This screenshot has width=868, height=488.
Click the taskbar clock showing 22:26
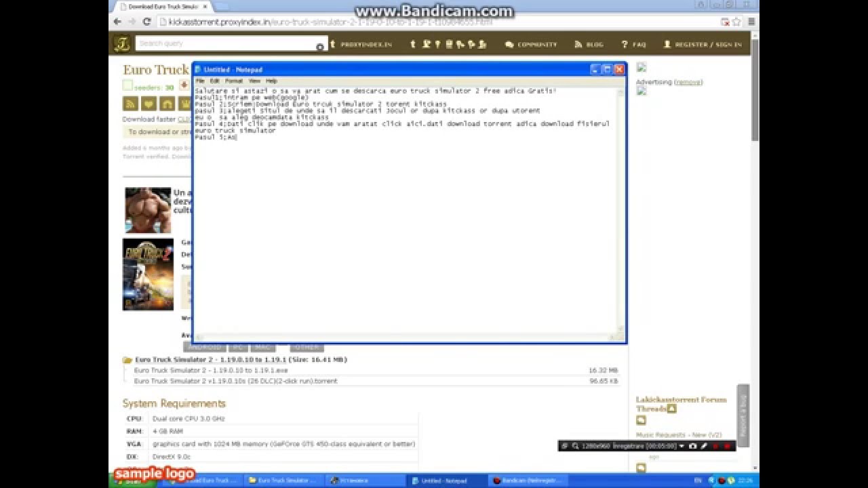pyautogui.click(x=745, y=481)
